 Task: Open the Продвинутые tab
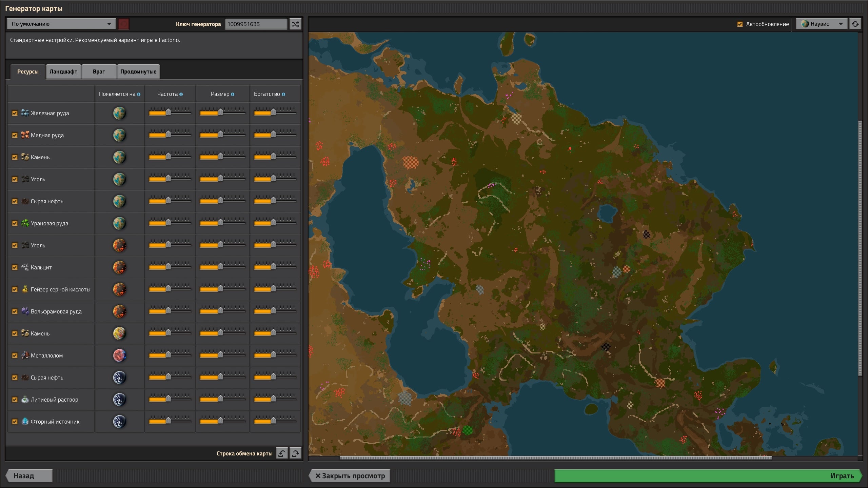(138, 72)
